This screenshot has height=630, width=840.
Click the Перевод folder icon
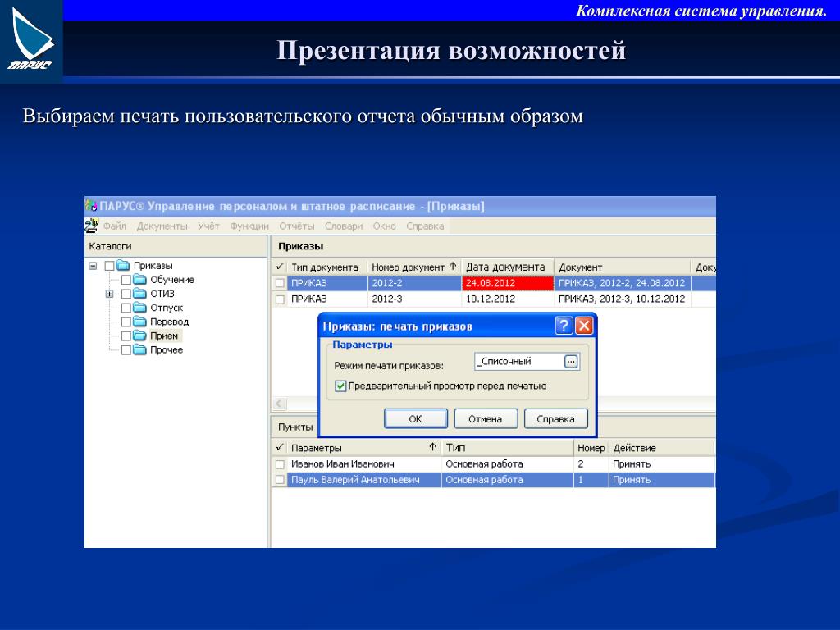click(x=139, y=322)
